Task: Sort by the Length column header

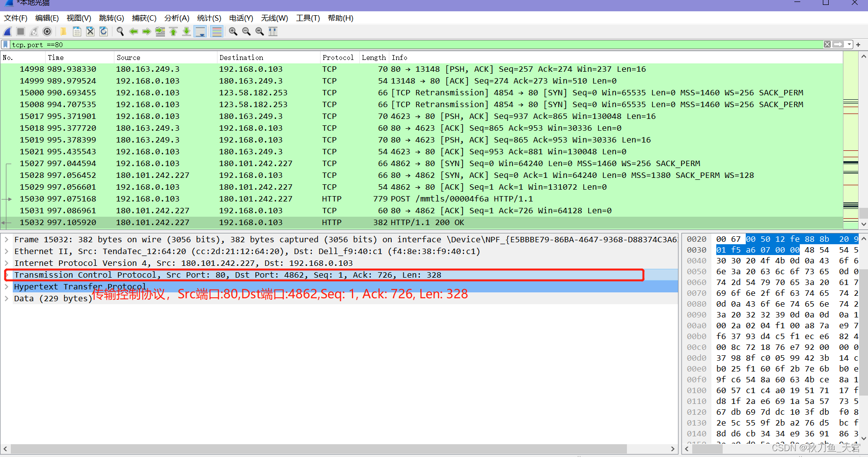Action: (x=374, y=57)
